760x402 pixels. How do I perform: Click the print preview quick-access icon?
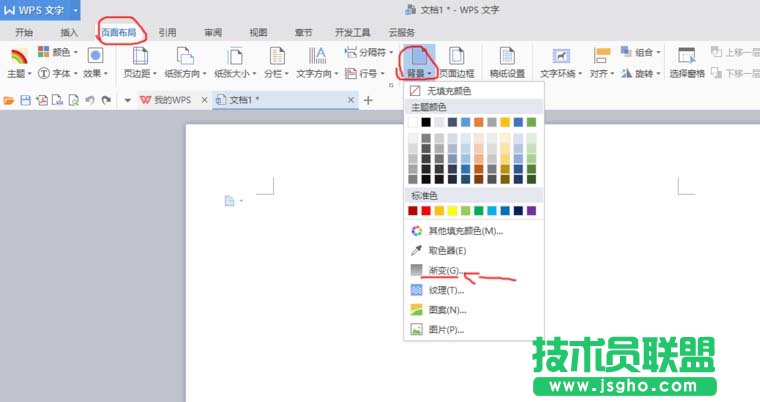point(74,100)
